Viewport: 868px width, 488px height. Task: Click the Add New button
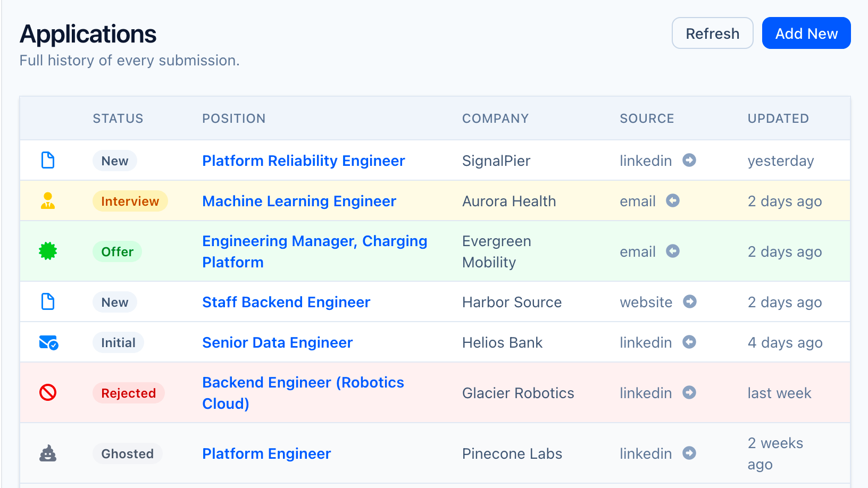806,33
